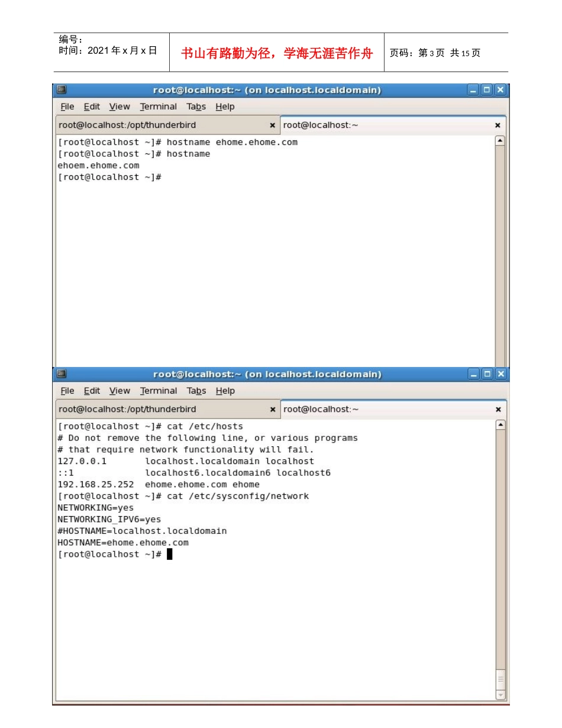Switch to the /opt/thunderbird tab in the hostname terminal
This screenshot has width=562, height=728.
pos(167,125)
